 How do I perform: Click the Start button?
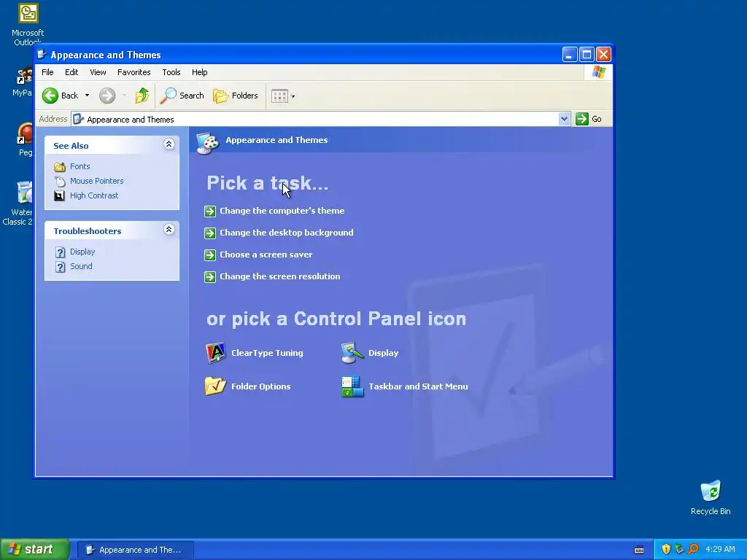34,550
